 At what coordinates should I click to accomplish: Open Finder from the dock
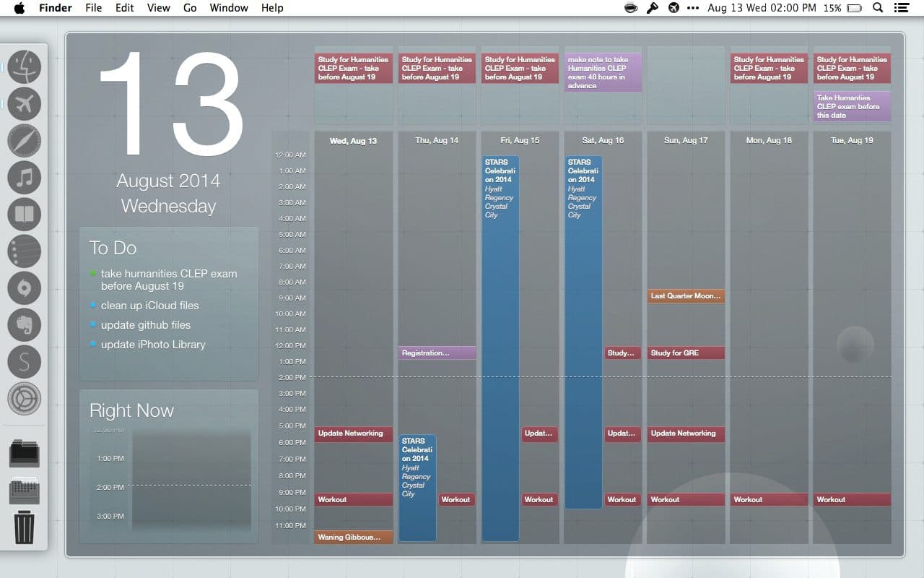[25, 67]
